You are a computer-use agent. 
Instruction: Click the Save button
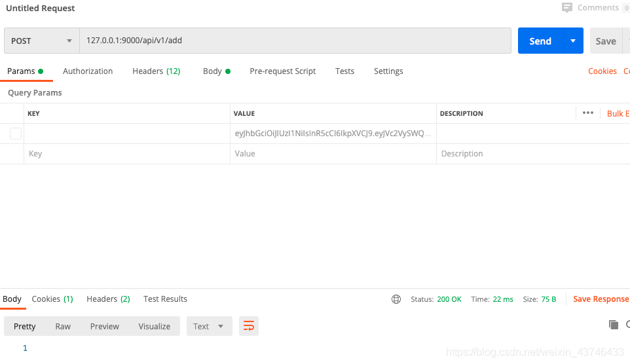[606, 41]
